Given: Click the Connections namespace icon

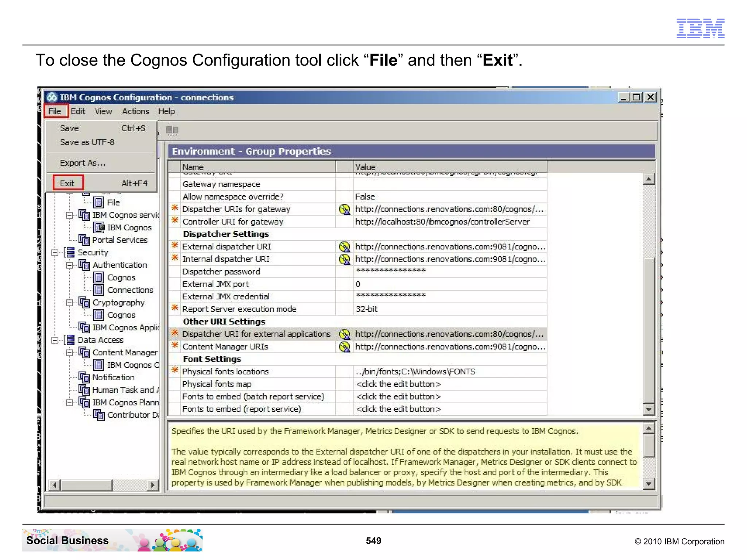Looking at the screenshot, I should (98, 290).
